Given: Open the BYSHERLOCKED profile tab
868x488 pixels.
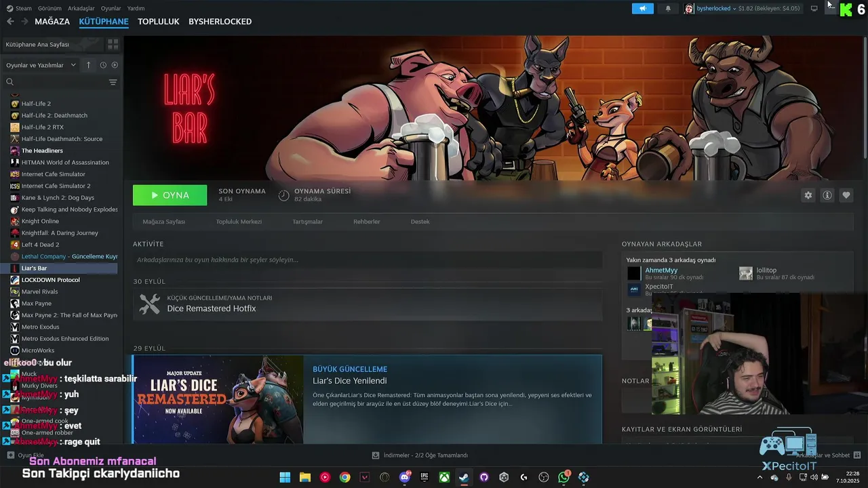Looking at the screenshot, I should pos(220,22).
